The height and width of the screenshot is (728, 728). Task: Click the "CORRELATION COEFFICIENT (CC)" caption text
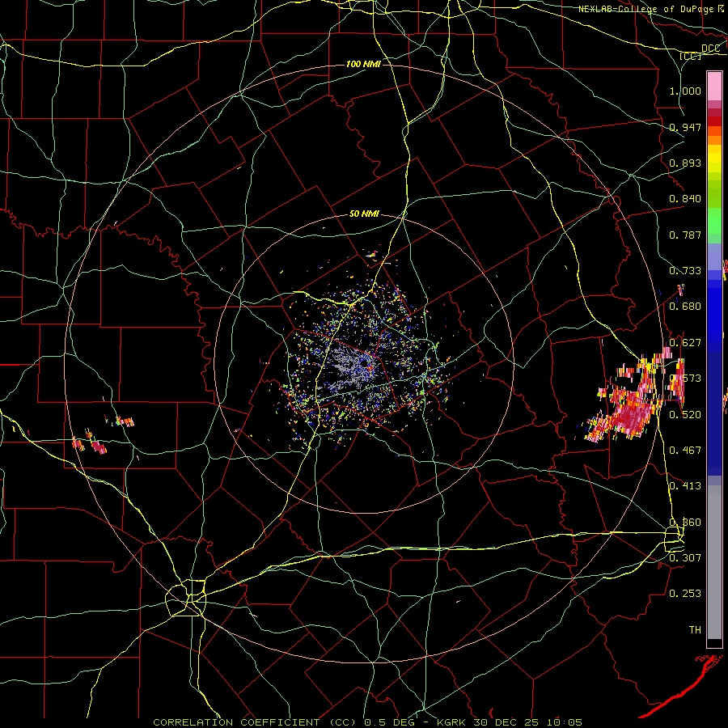tap(254, 722)
